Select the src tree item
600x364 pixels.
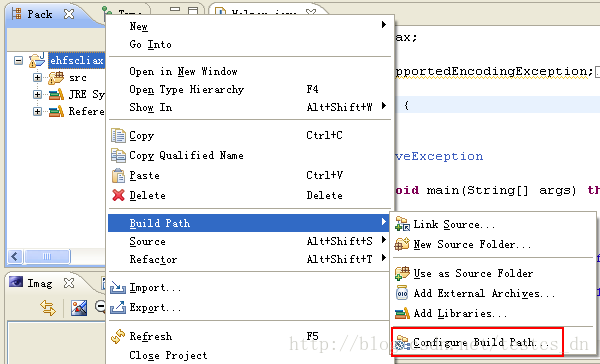[78, 78]
